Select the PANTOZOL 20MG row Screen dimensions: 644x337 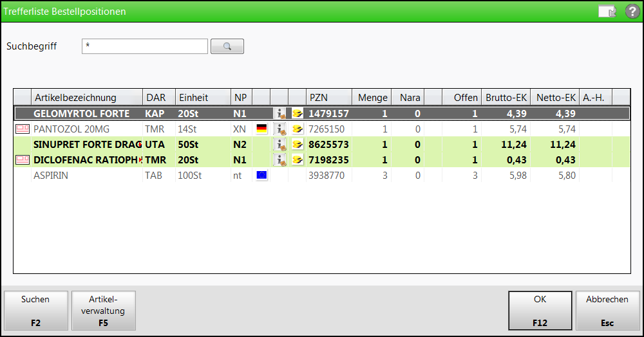point(322,129)
